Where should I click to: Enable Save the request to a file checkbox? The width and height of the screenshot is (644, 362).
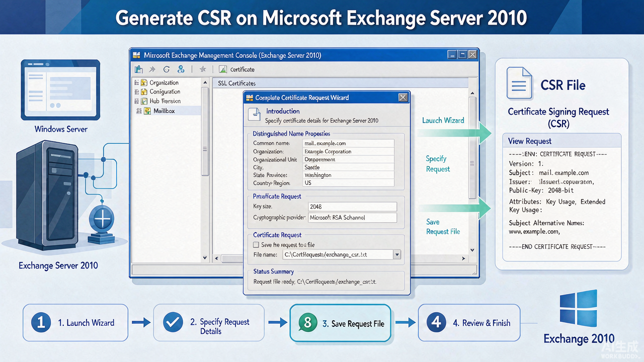click(x=256, y=245)
